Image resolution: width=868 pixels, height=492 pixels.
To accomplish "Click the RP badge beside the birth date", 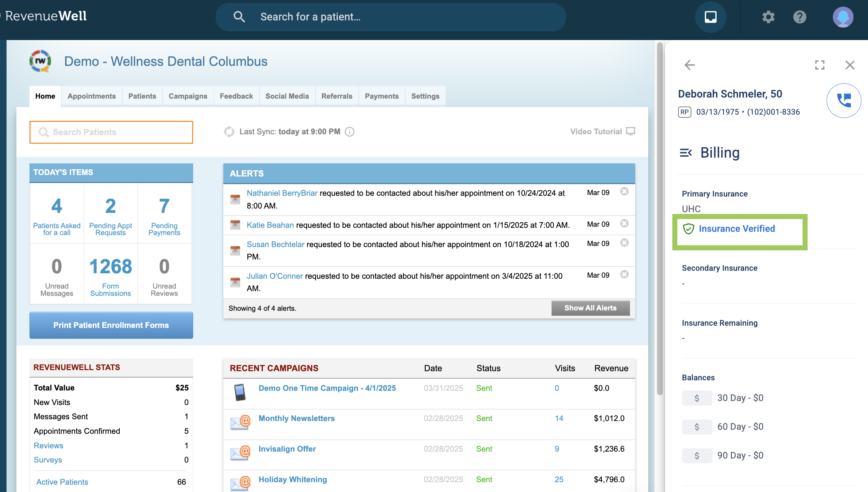I will [x=685, y=112].
